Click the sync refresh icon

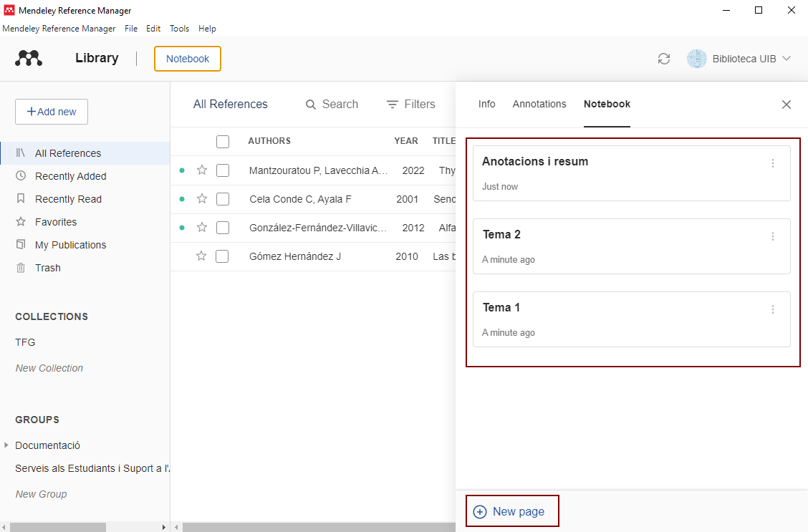coord(664,59)
